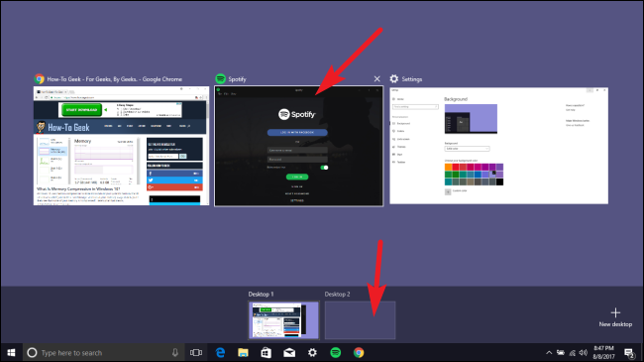The width and height of the screenshot is (644, 362).
Task: Toggle the Task View button
Action: coord(196,352)
